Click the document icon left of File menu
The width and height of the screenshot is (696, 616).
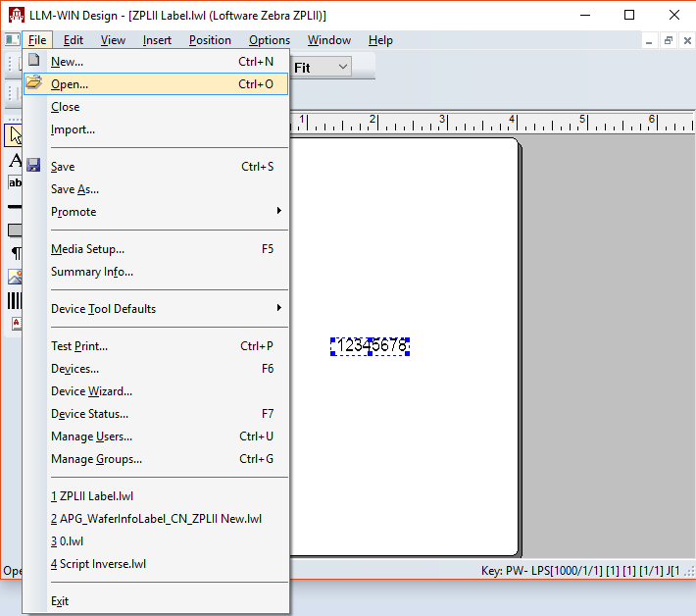(x=12, y=40)
